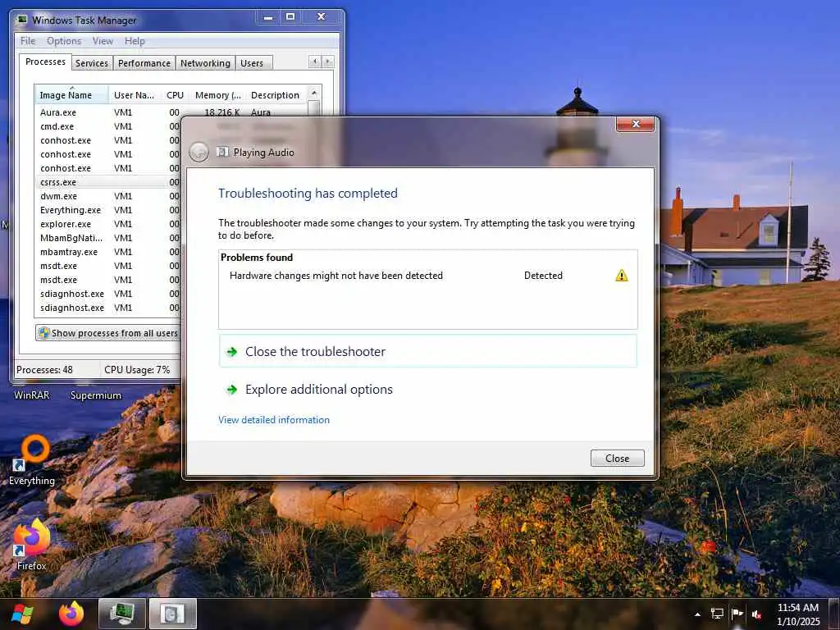Open the Everything desktop shortcut
This screenshot has height=630, width=840.
[x=32, y=460]
